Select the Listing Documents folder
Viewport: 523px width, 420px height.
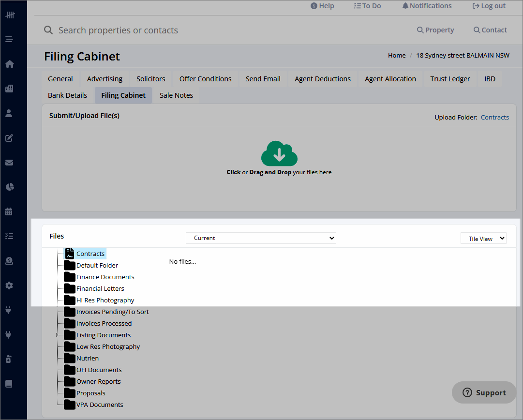point(104,335)
